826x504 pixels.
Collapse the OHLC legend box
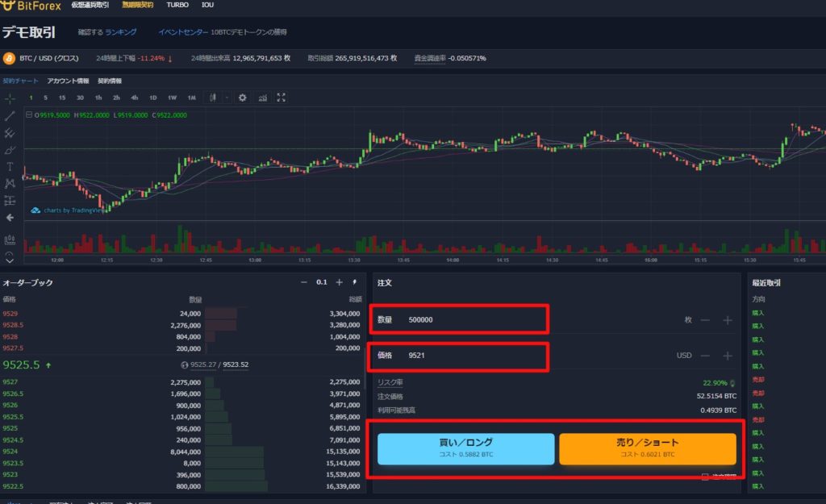click(x=29, y=115)
